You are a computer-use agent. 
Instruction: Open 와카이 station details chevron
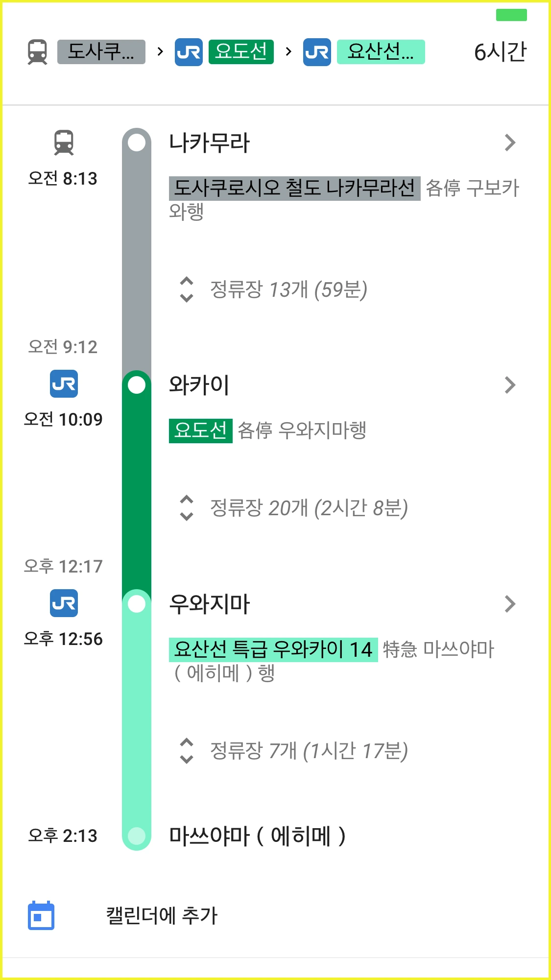510,385
